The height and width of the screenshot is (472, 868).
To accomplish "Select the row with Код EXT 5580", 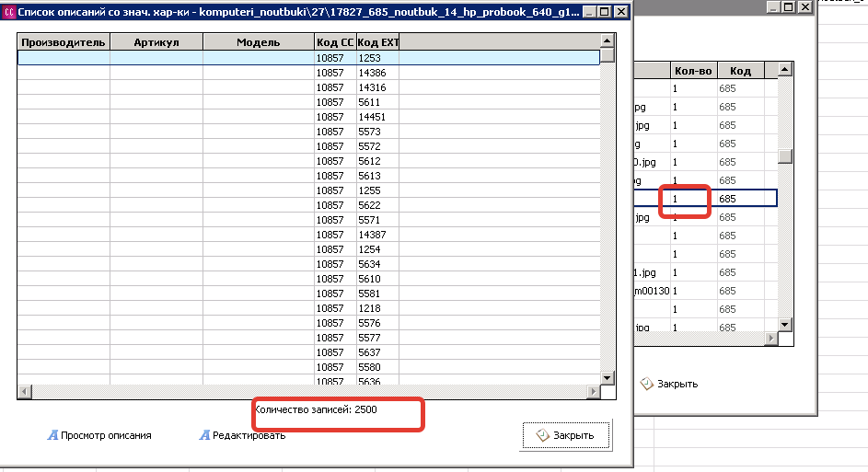I will coord(309,367).
